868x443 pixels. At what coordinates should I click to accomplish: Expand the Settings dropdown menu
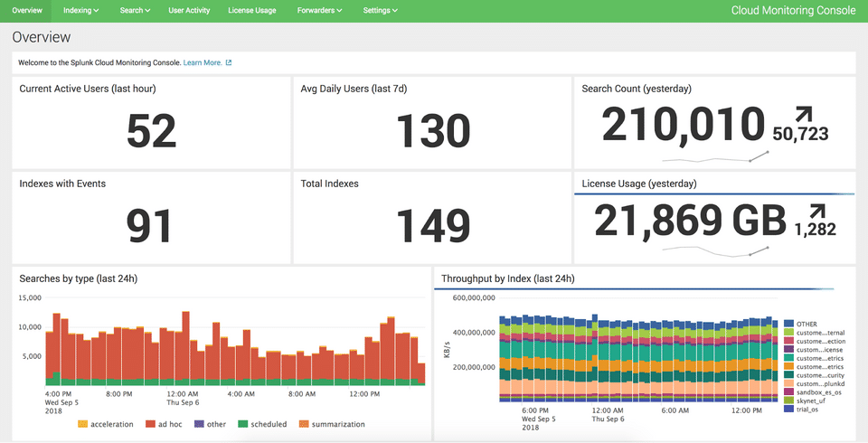(x=381, y=11)
